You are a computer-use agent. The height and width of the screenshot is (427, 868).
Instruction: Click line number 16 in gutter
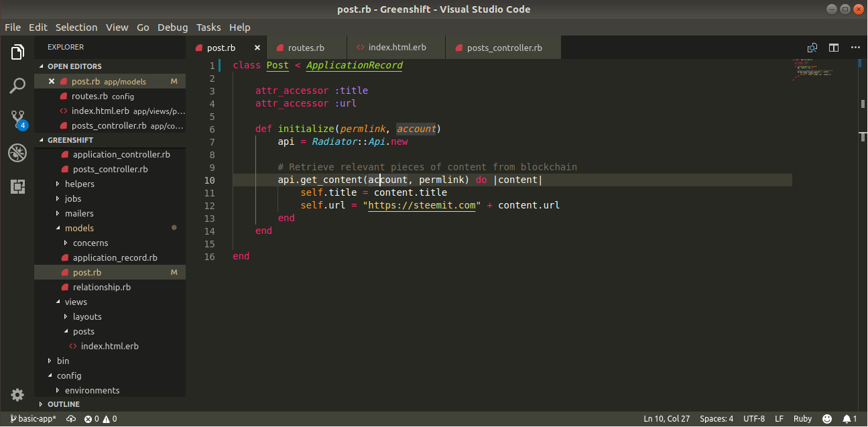click(x=210, y=256)
